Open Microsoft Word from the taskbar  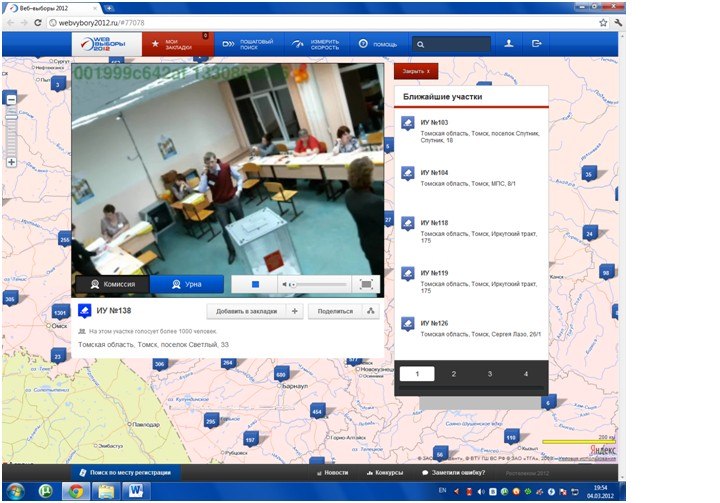136,491
